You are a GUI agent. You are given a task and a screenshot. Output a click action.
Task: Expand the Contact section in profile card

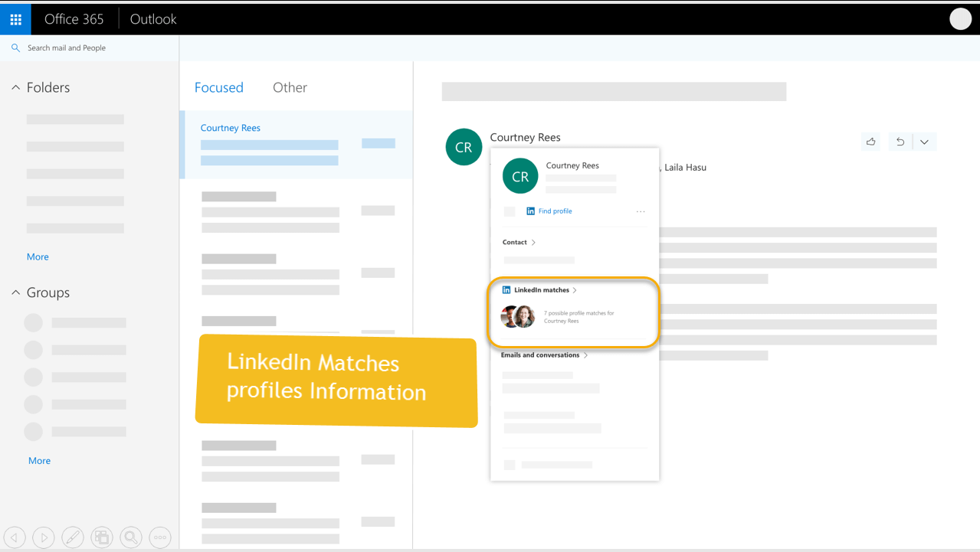pos(519,243)
